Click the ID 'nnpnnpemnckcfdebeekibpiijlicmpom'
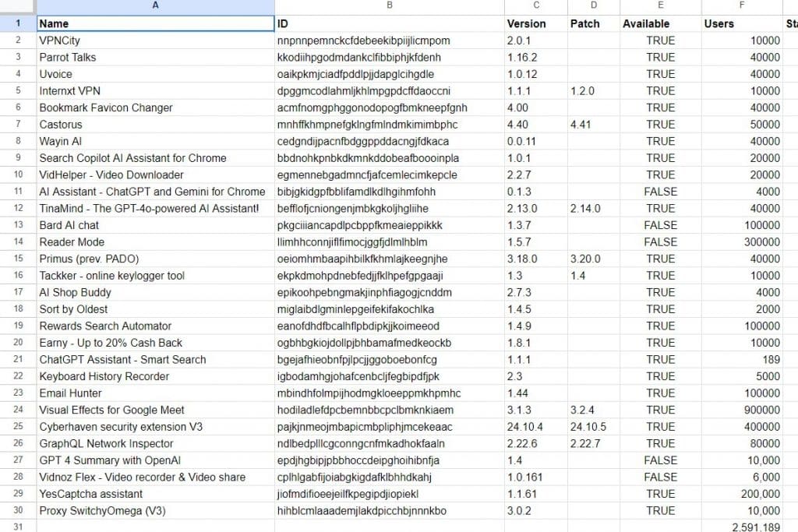This screenshot has width=798, height=532. pos(390,41)
